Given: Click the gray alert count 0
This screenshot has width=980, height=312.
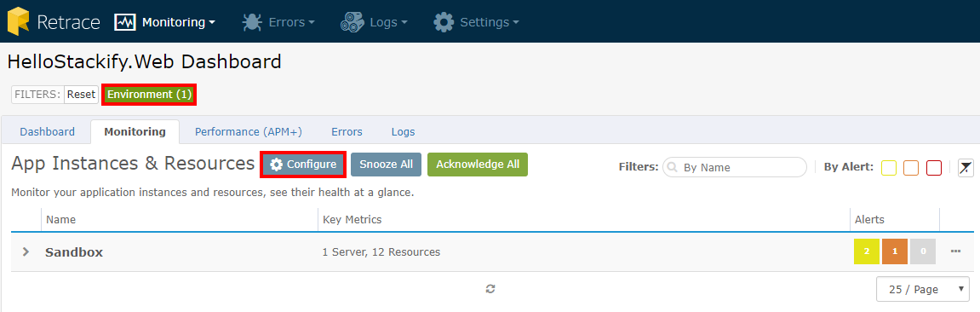Looking at the screenshot, I should pyautogui.click(x=922, y=251).
